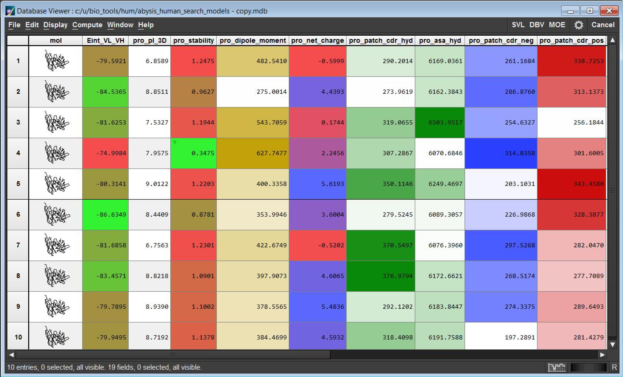Select the green 0.3475 stability cell

193,153
